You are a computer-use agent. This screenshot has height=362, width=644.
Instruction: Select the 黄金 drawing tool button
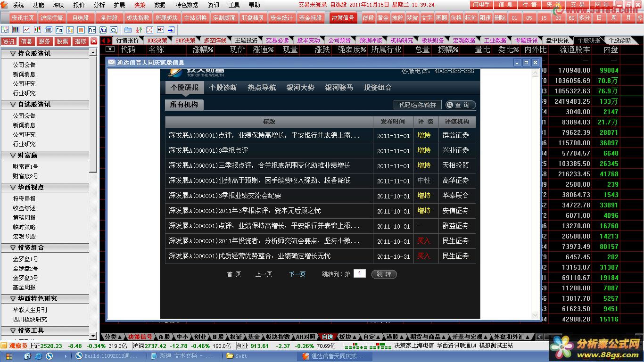(x=383, y=18)
